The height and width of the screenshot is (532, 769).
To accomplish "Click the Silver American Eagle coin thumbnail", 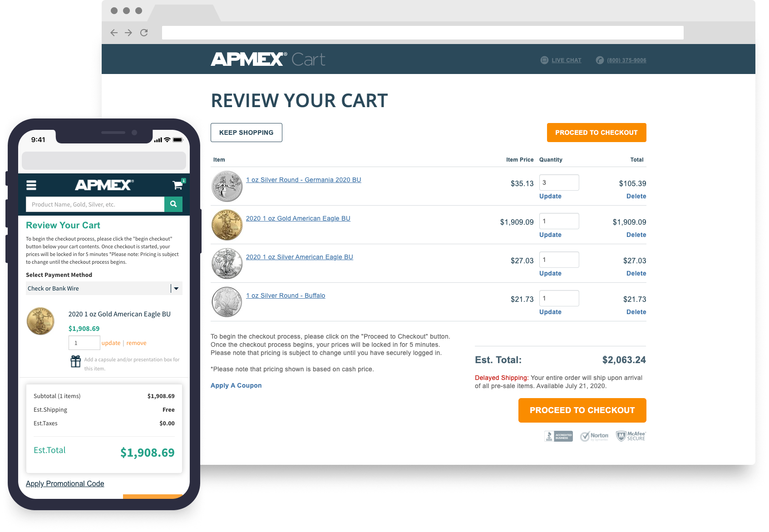I will click(227, 263).
